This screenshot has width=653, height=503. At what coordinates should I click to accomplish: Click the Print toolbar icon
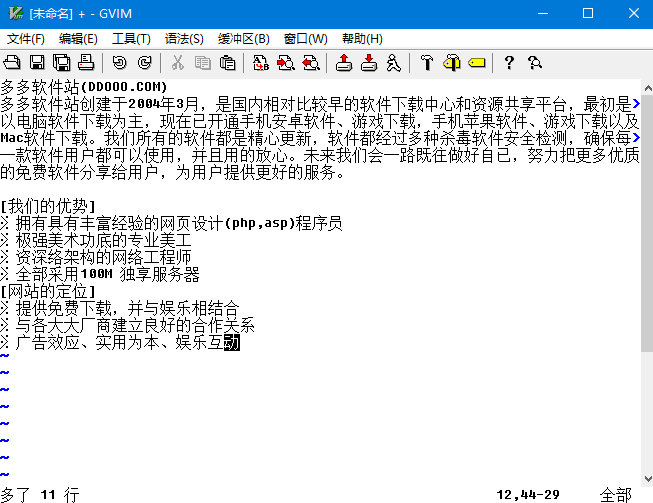86,63
